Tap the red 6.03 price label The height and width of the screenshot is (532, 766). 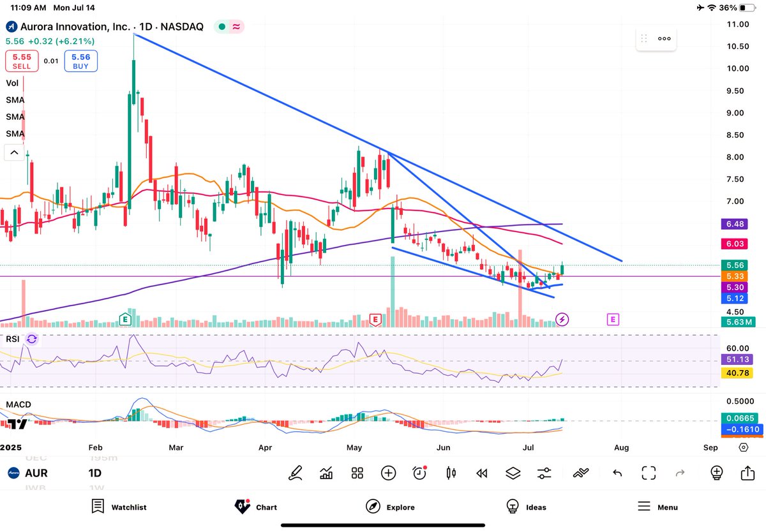[733, 244]
